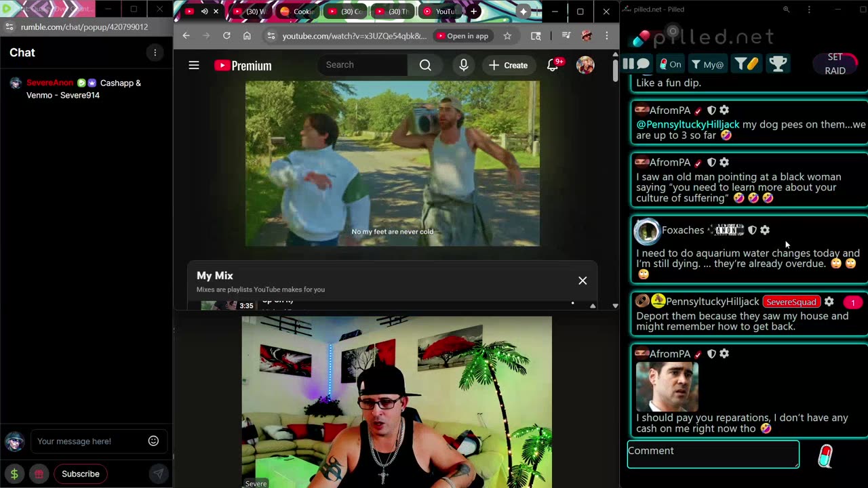Image resolution: width=868 pixels, height=488 pixels.
Task: Switch to the YouTube Music tab
Action: click(439, 12)
